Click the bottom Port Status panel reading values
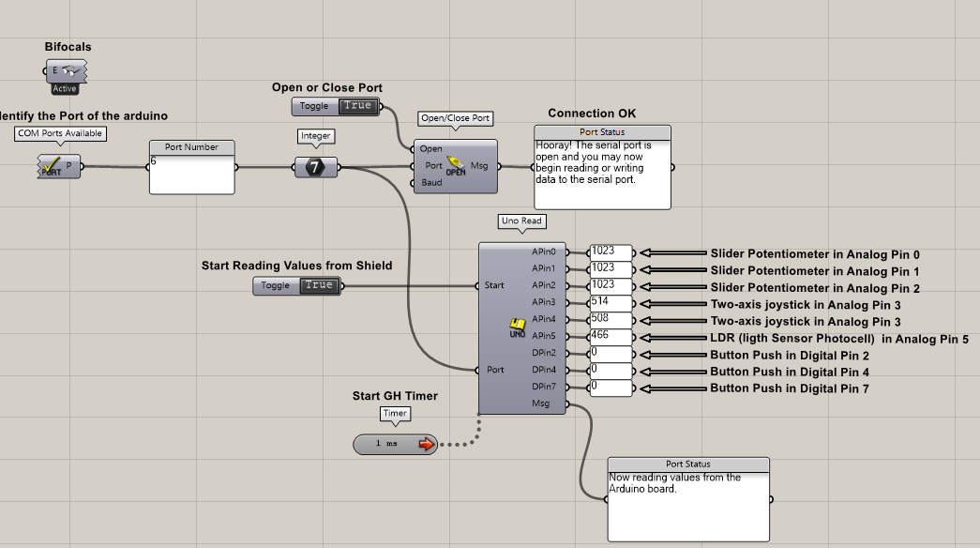This screenshot has height=548, width=980. tap(688, 499)
